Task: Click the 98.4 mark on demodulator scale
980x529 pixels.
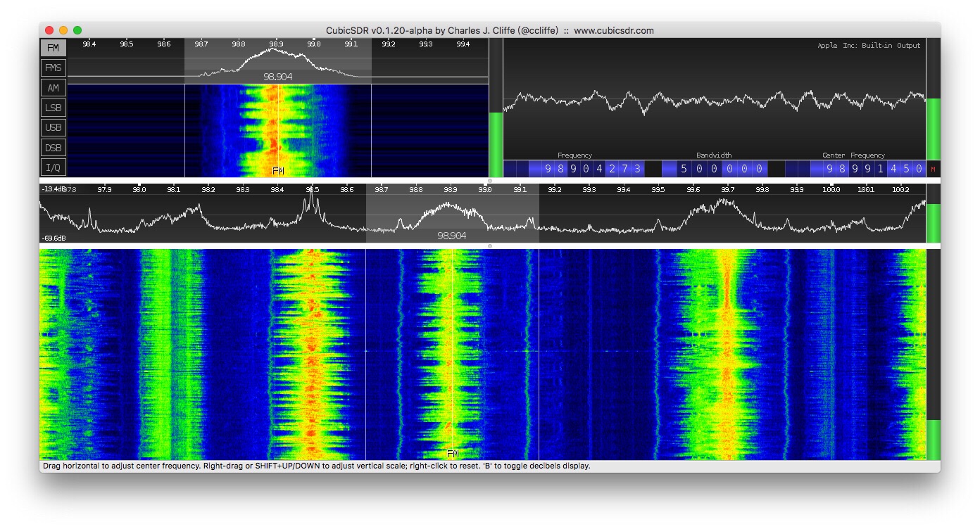Action: click(x=89, y=44)
